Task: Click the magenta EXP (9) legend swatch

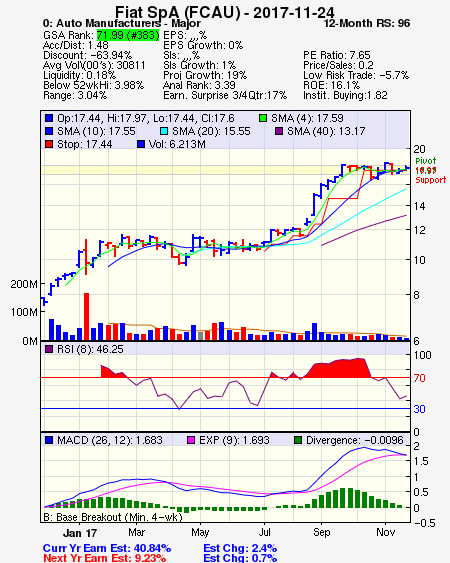Action: (x=191, y=440)
